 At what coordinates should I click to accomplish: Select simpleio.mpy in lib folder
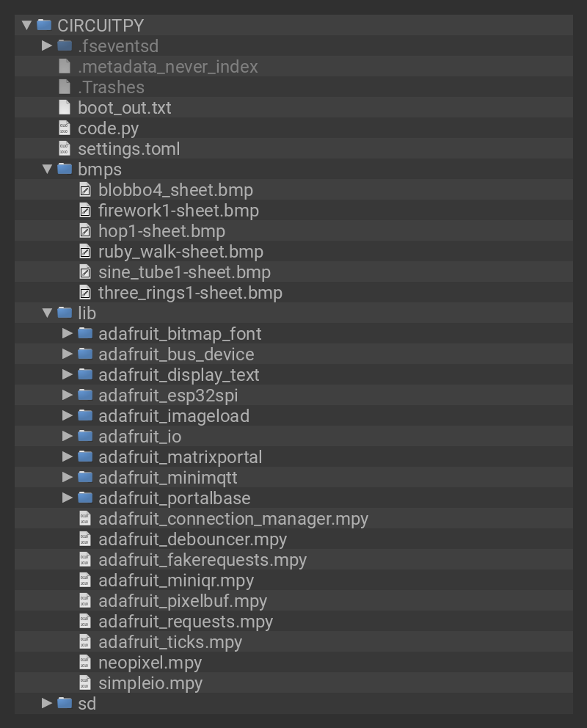pos(150,683)
